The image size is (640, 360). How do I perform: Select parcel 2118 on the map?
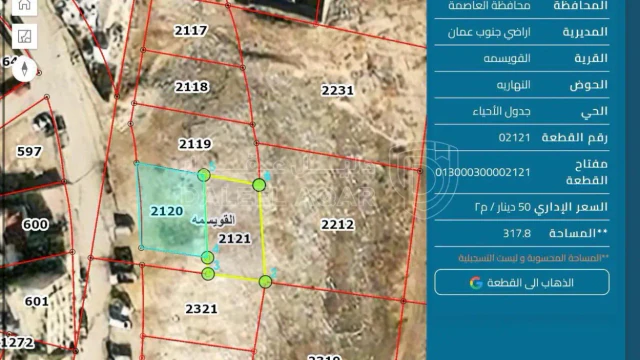[191, 87]
